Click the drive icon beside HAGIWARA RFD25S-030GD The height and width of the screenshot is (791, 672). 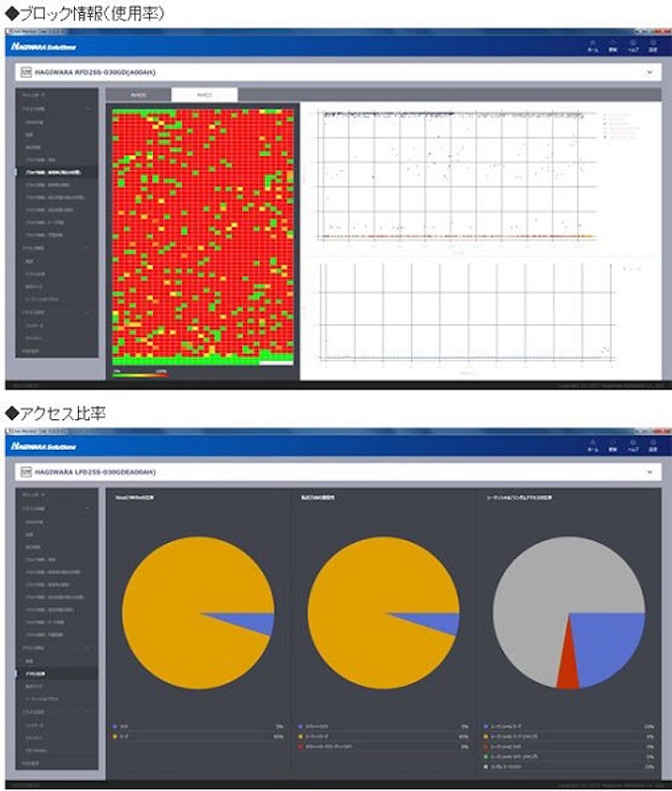tap(27, 72)
